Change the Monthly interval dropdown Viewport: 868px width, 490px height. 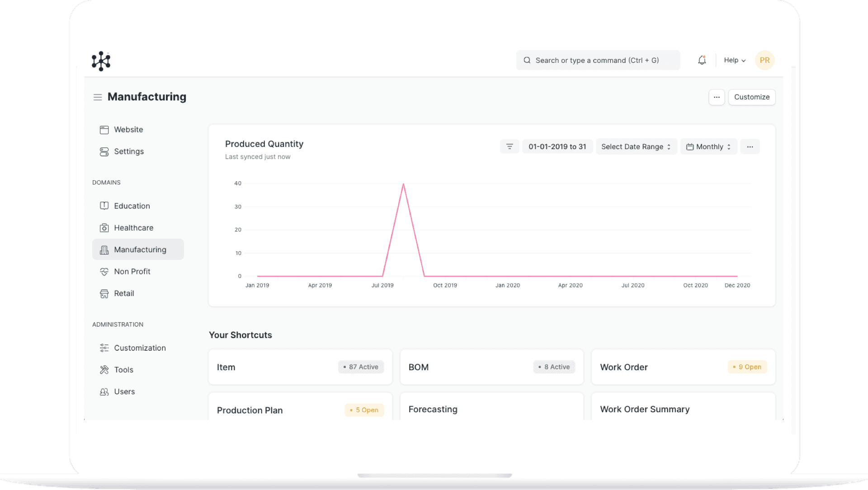tap(708, 146)
